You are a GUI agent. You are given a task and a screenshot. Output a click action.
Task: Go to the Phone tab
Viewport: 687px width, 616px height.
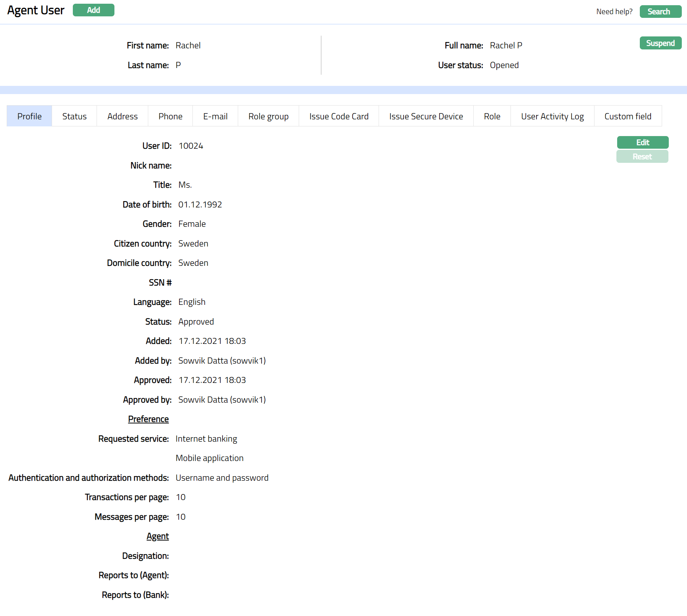(x=170, y=116)
